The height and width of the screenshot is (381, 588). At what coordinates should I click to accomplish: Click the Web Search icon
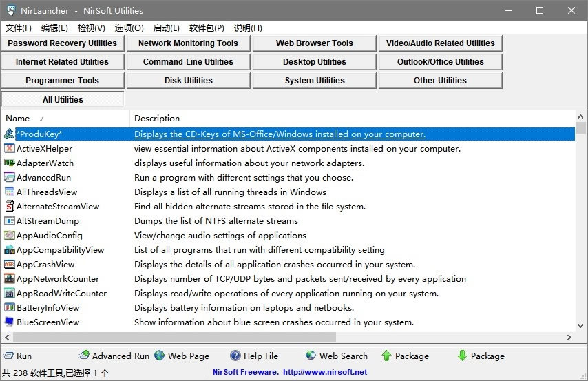(x=311, y=355)
